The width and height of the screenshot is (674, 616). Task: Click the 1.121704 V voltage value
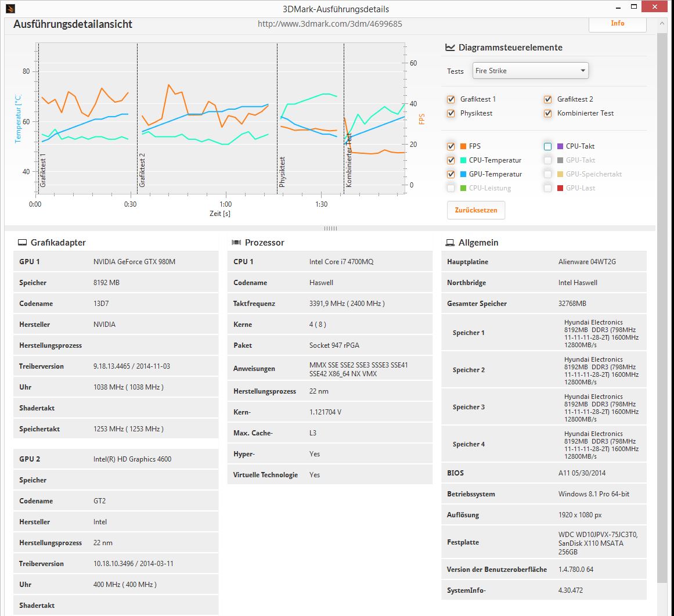(325, 412)
